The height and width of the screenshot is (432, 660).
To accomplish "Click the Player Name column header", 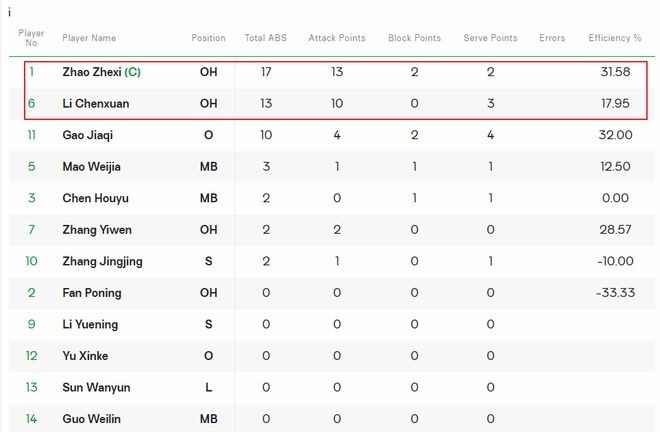I will [89, 38].
